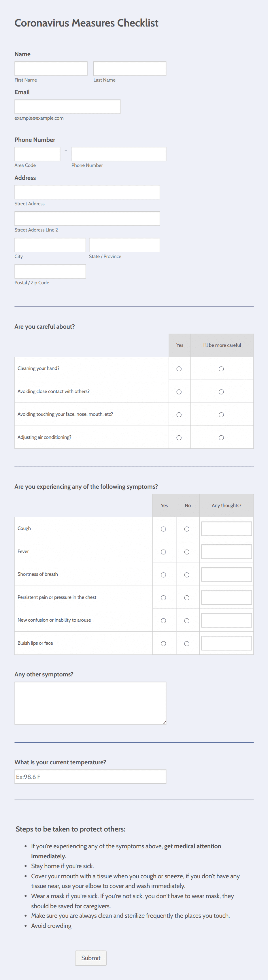The width and height of the screenshot is (268, 980).
Task: Click the Last Name input field
Action: [130, 69]
